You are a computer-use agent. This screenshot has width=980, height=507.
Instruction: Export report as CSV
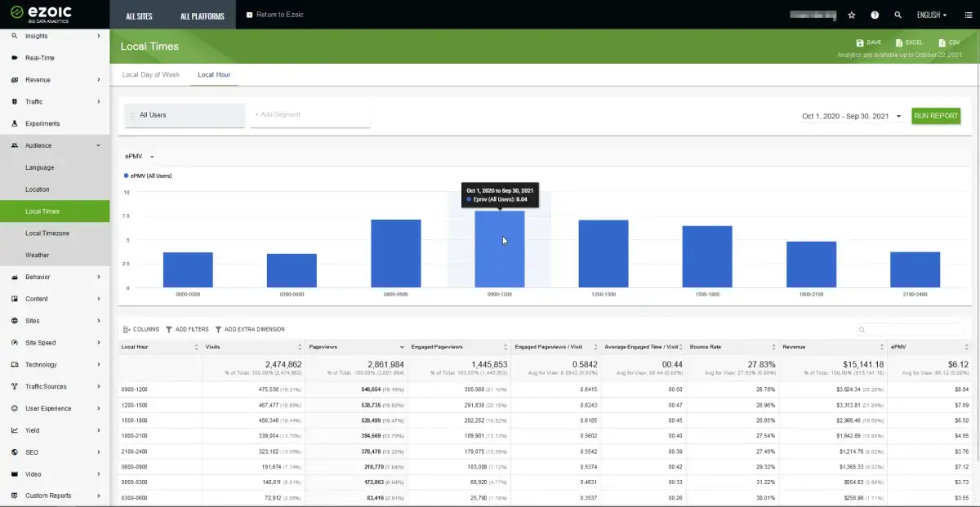click(x=949, y=42)
